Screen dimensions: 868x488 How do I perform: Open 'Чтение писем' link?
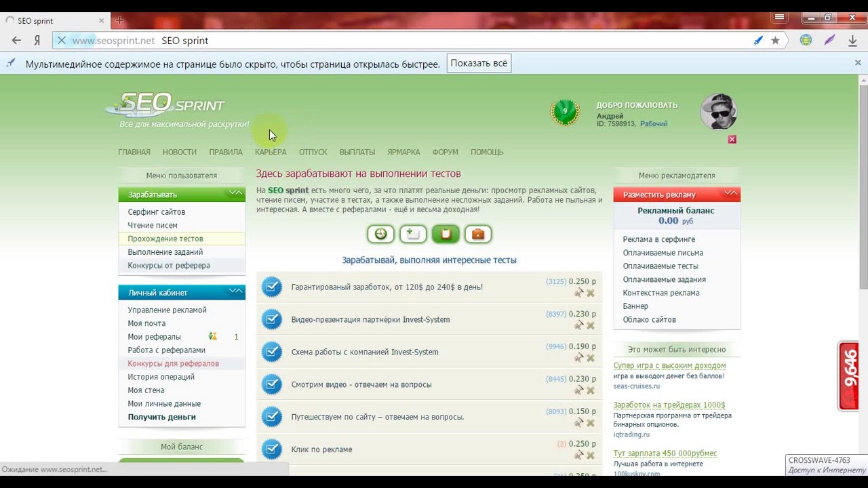click(x=153, y=225)
